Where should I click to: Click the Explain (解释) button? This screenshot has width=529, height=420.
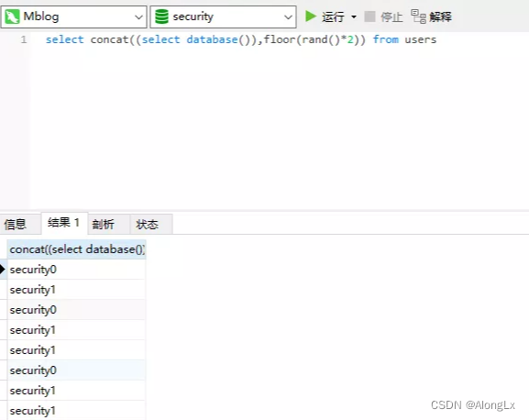pyautogui.click(x=432, y=17)
